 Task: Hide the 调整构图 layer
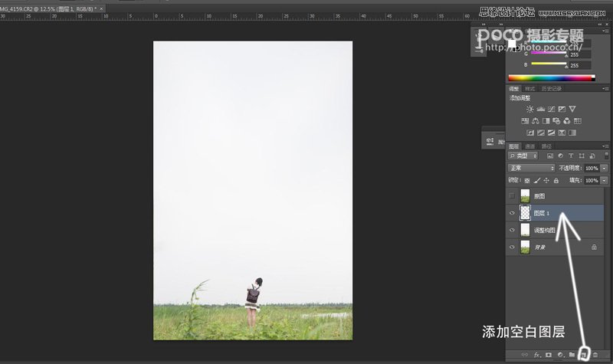pyautogui.click(x=512, y=230)
